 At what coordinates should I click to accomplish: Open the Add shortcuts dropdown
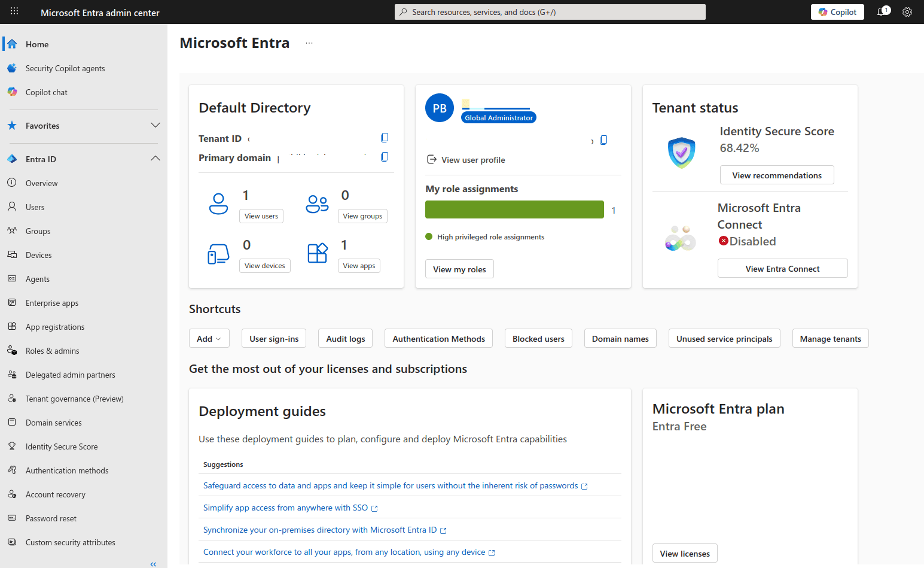(209, 339)
